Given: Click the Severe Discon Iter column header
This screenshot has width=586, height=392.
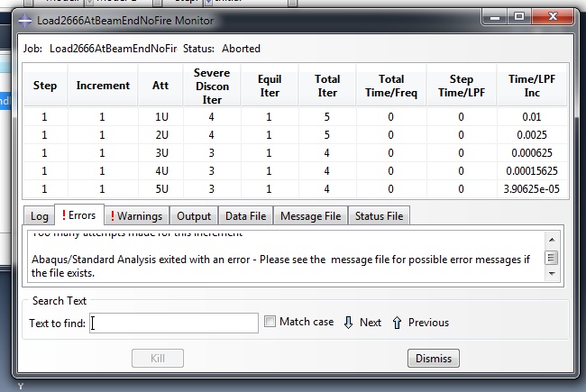Looking at the screenshot, I should 211,87.
